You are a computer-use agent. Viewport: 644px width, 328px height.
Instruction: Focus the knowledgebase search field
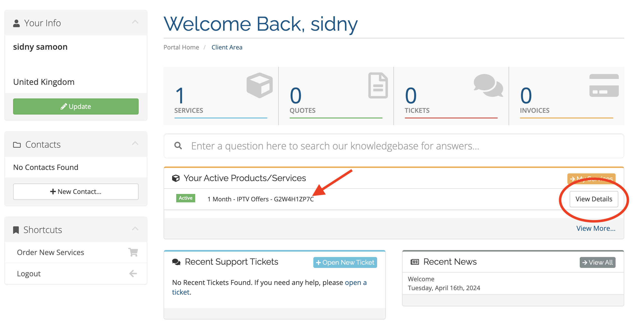tap(394, 146)
